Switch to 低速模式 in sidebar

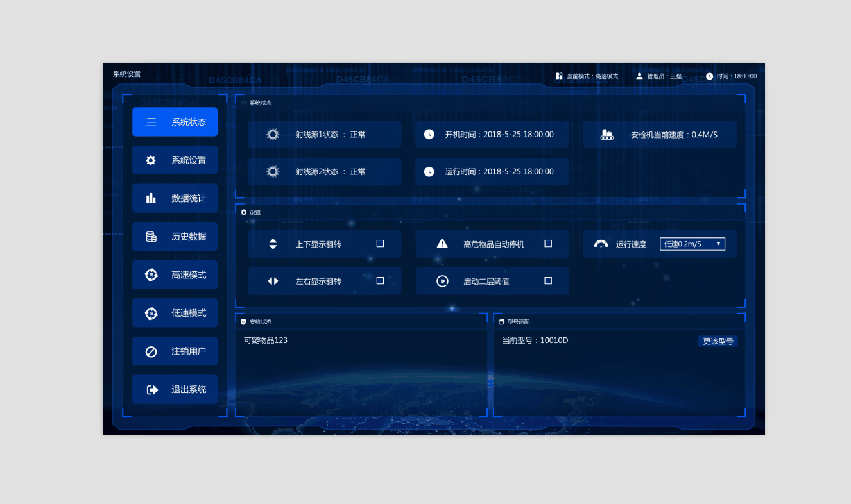[x=175, y=313]
